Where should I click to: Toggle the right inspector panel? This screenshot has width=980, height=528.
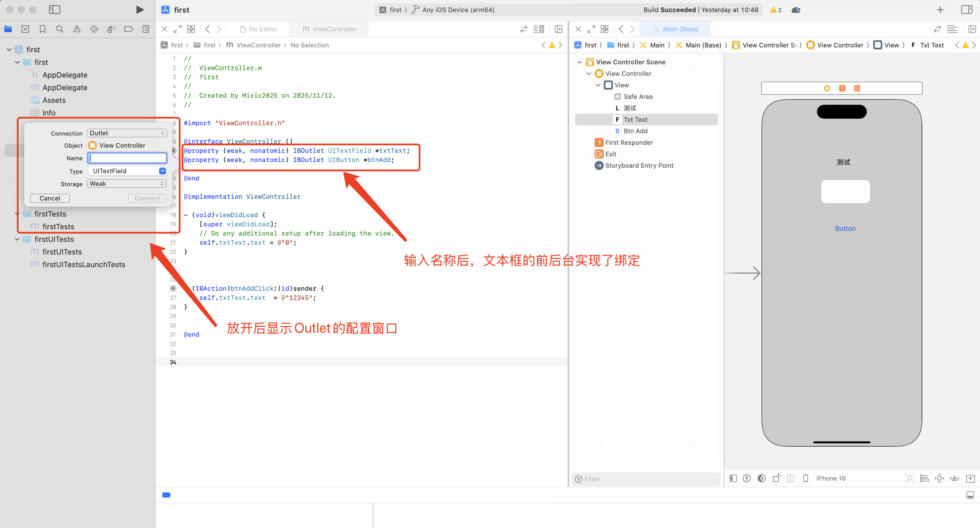click(x=967, y=10)
